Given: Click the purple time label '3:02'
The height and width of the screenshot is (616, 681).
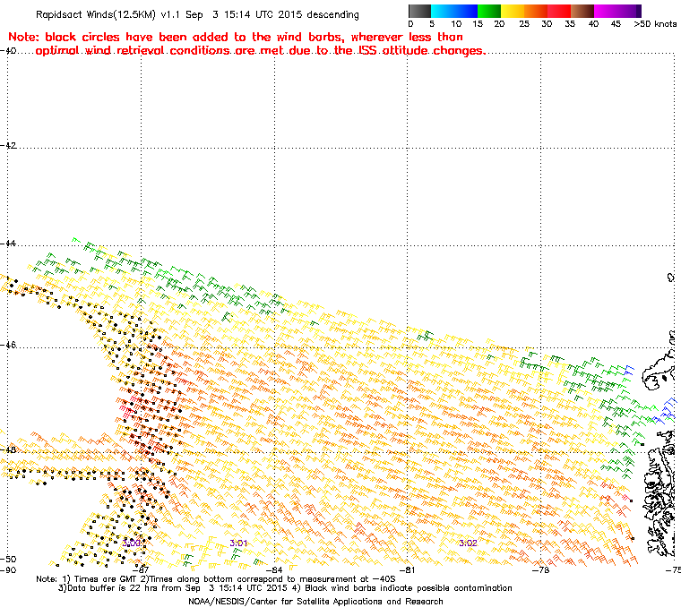Looking at the screenshot, I should click(468, 543).
